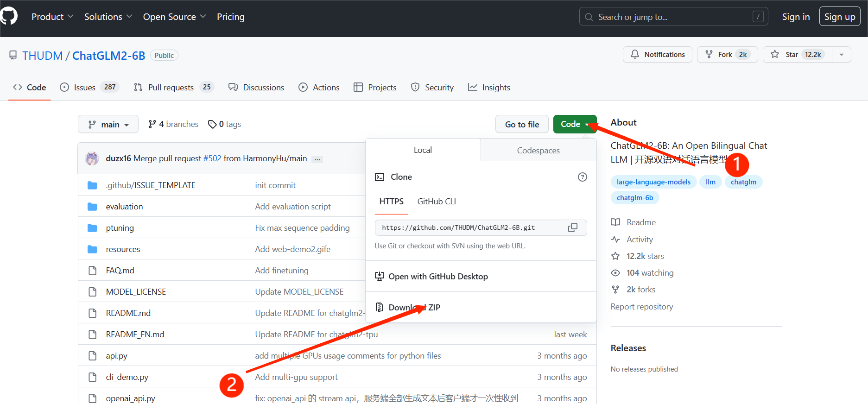Open the Product dropdown menu
The height and width of the screenshot is (404, 868).
(x=52, y=17)
